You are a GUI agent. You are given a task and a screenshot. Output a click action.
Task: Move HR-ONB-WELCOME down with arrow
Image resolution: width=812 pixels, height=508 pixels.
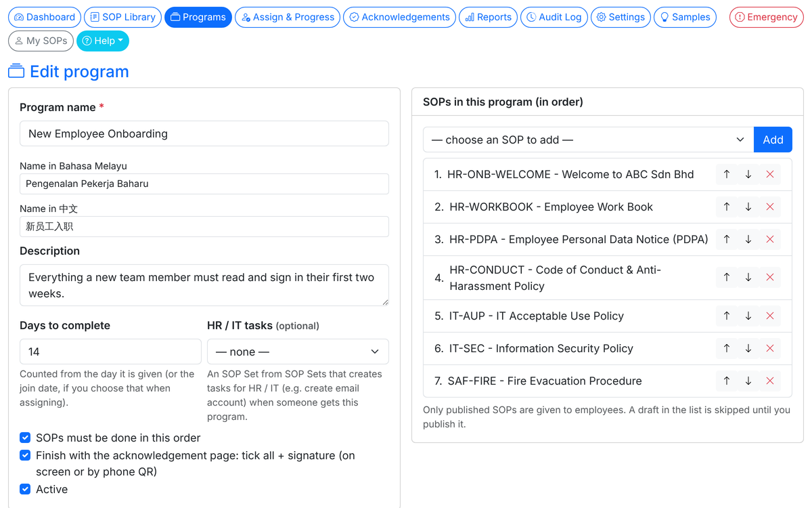tap(748, 175)
